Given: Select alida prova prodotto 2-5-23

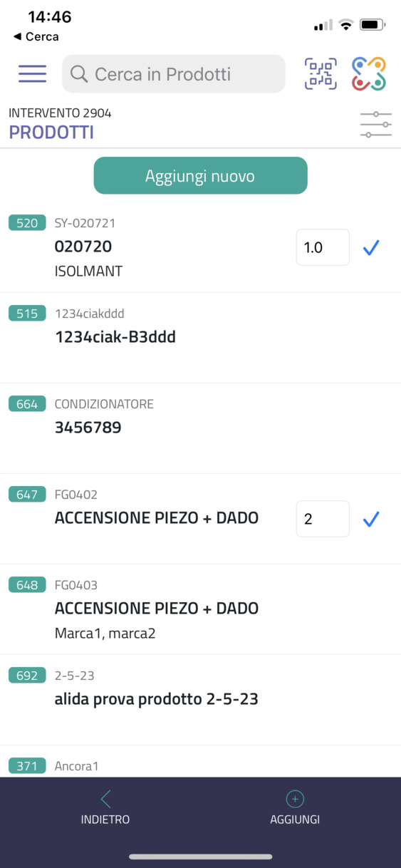Looking at the screenshot, I should point(200,700).
